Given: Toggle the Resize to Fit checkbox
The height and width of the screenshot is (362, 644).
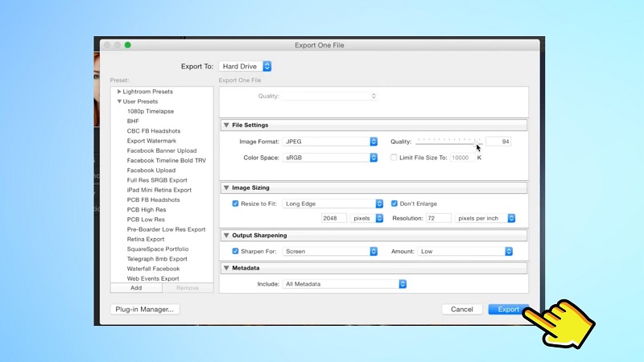Looking at the screenshot, I should tap(235, 204).
